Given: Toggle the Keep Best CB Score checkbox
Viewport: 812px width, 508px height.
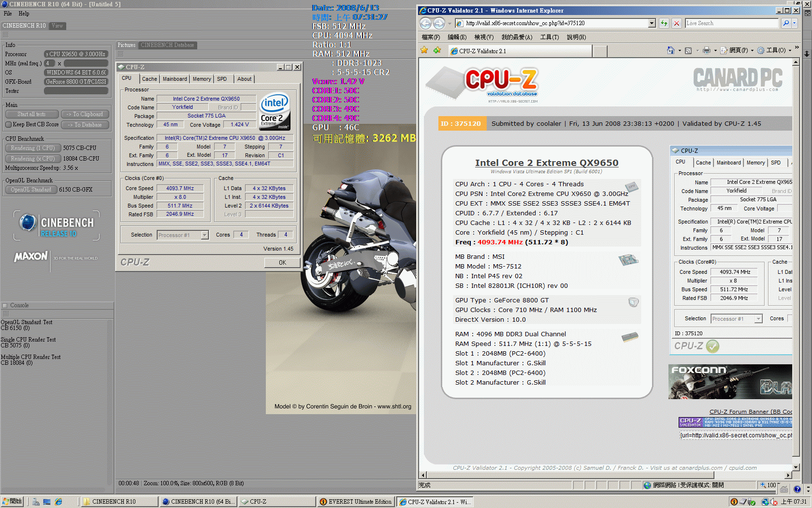Looking at the screenshot, I should pos(8,124).
